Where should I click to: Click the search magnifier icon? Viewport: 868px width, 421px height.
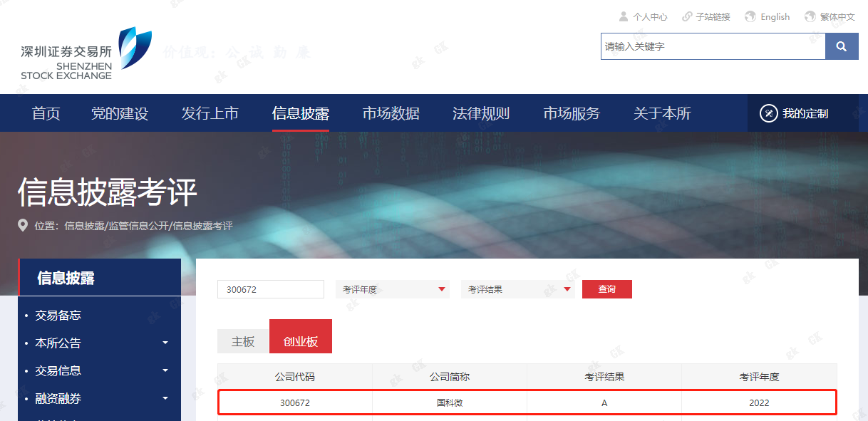tap(842, 46)
